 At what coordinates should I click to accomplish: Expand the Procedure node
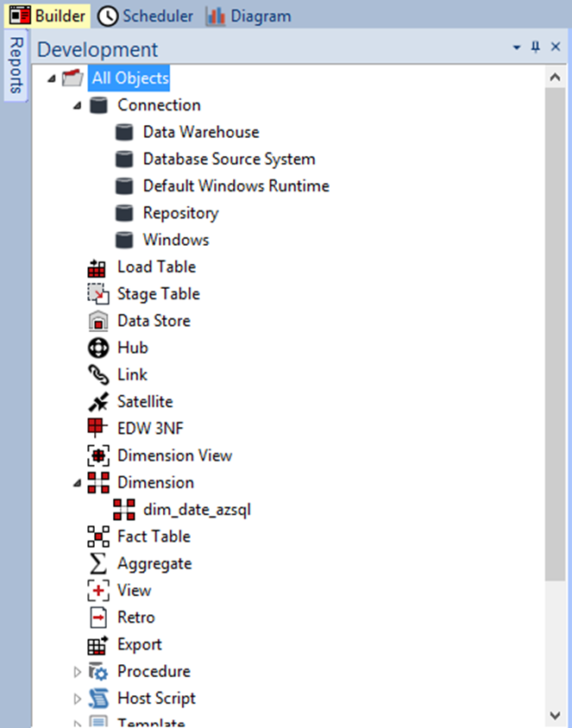[77, 672]
